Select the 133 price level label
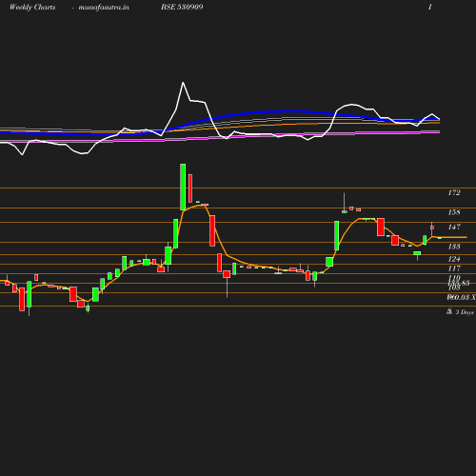The height and width of the screenshot is (476, 476). pyautogui.click(x=454, y=247)
